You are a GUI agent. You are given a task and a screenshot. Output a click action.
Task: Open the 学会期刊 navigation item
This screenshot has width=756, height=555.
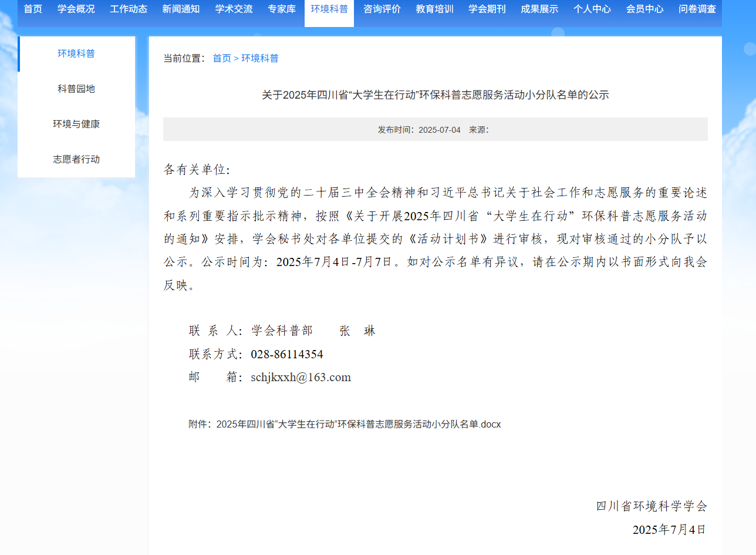(487, 9)
